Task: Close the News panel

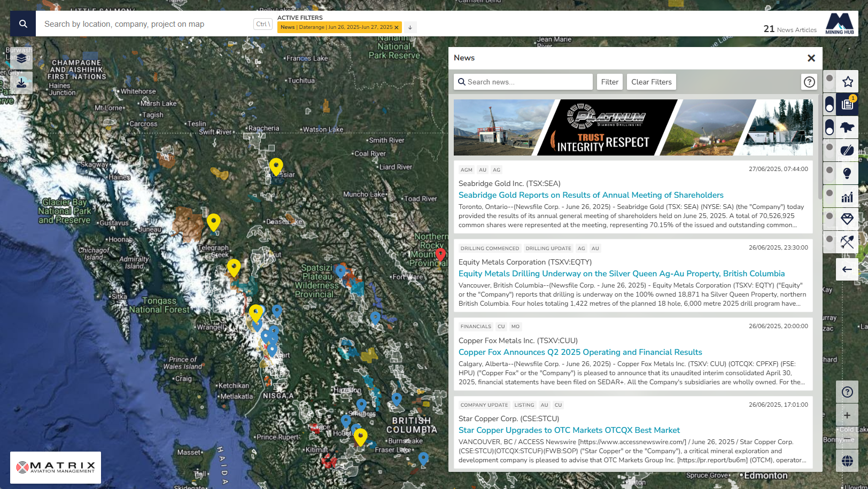Action: [811, 58]
